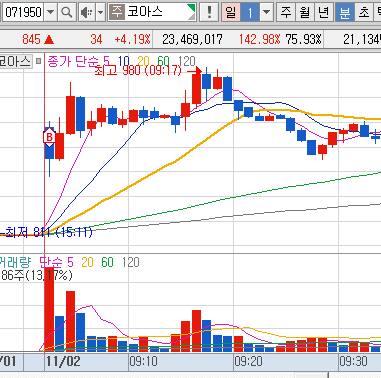Click the 최저 811 (15:11) low label
Viewport: 381px width, 378px height.
click(x=49, y=232)
